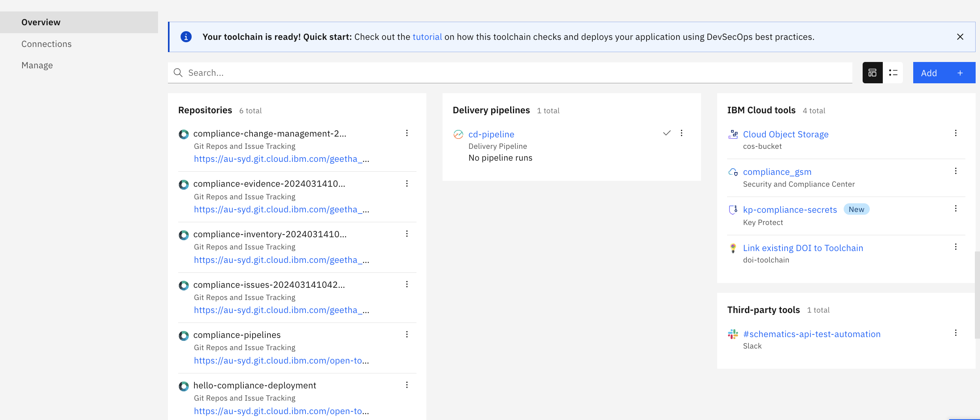980x420 pixels.
Task: Open overflow menu for compliance-pipelines repository
Action: pos(407,335)
